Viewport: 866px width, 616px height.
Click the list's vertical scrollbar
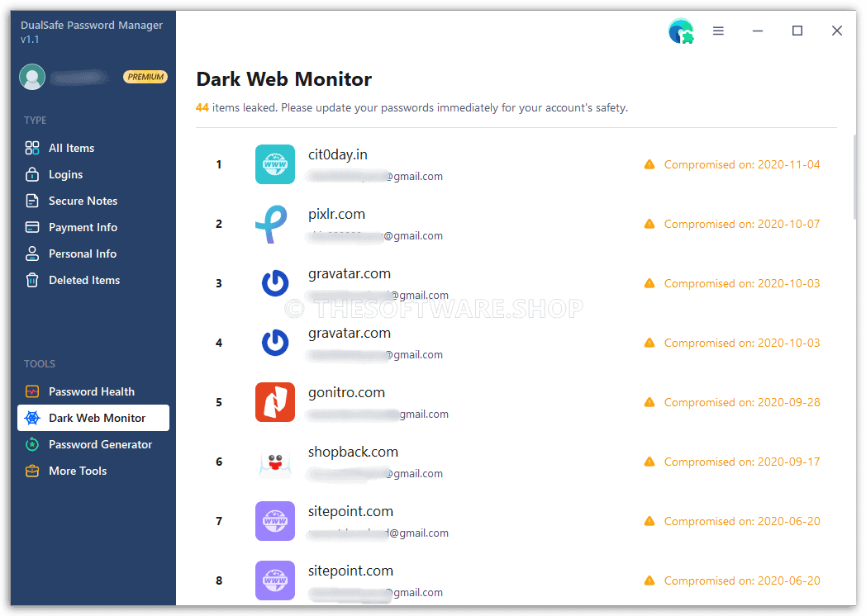coord(855,177)
